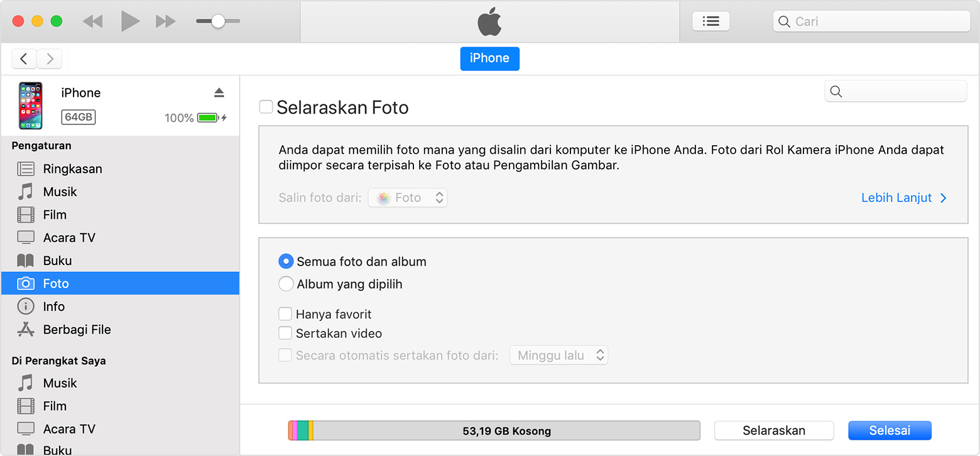Open Acara TV under Di Perangkat Saya
Screen dimensions: 980x456
tap(120, 429)
